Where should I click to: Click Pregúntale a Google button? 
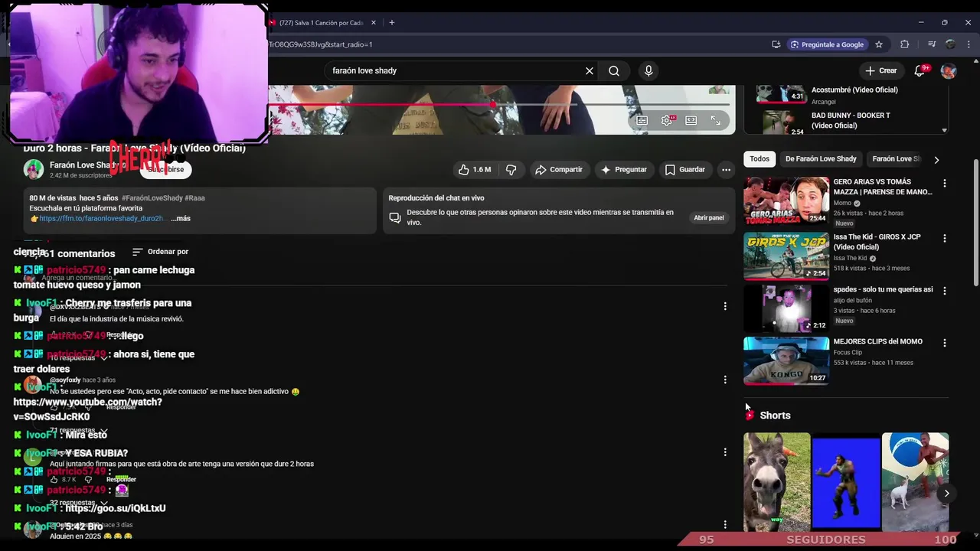(827, 44)
